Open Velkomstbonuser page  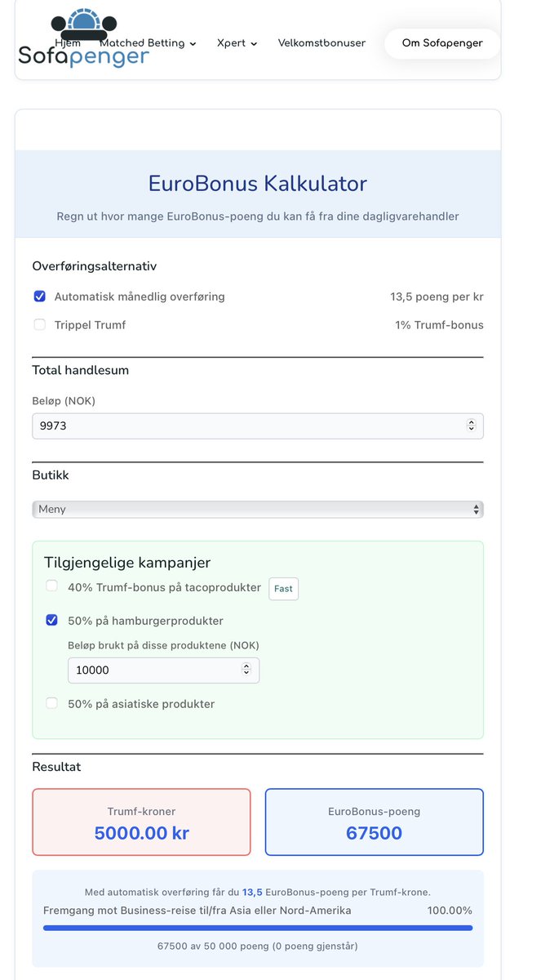coord(321,43)
